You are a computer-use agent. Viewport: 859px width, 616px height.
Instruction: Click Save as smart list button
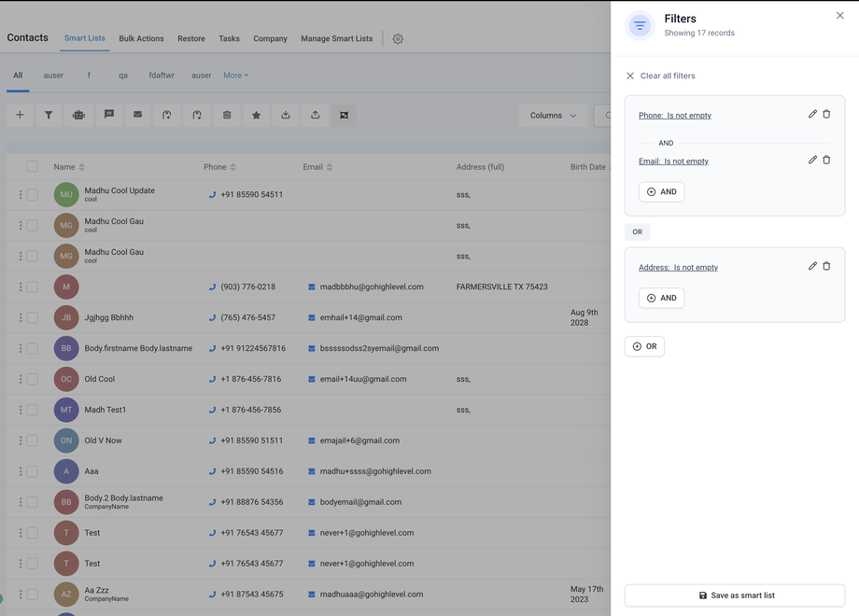coord(735,595)
